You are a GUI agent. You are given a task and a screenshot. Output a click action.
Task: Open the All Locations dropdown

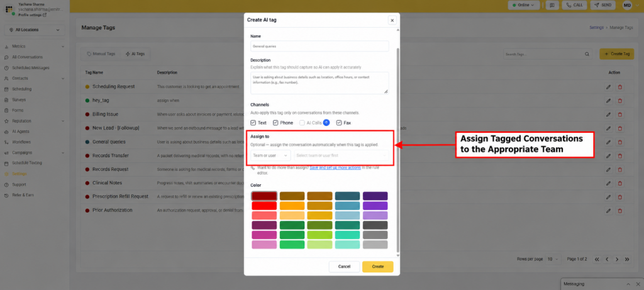point(35,30)
